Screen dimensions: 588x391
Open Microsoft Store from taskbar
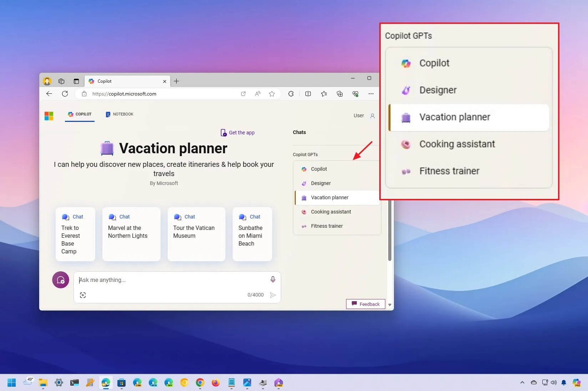tap(122, 383)
